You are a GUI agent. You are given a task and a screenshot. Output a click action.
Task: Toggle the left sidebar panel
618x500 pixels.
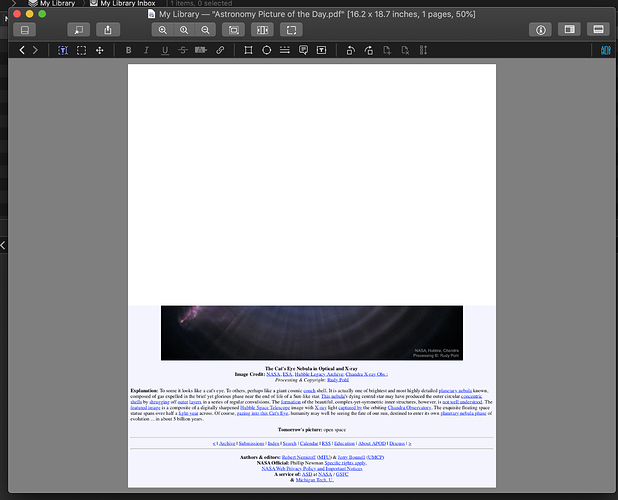point(25,30)
